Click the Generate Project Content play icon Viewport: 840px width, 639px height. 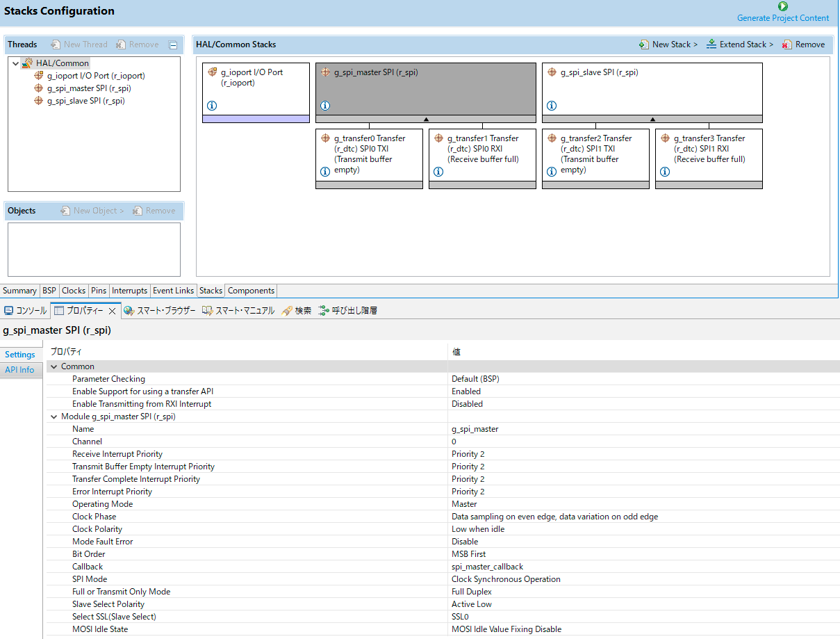[783, 6]
